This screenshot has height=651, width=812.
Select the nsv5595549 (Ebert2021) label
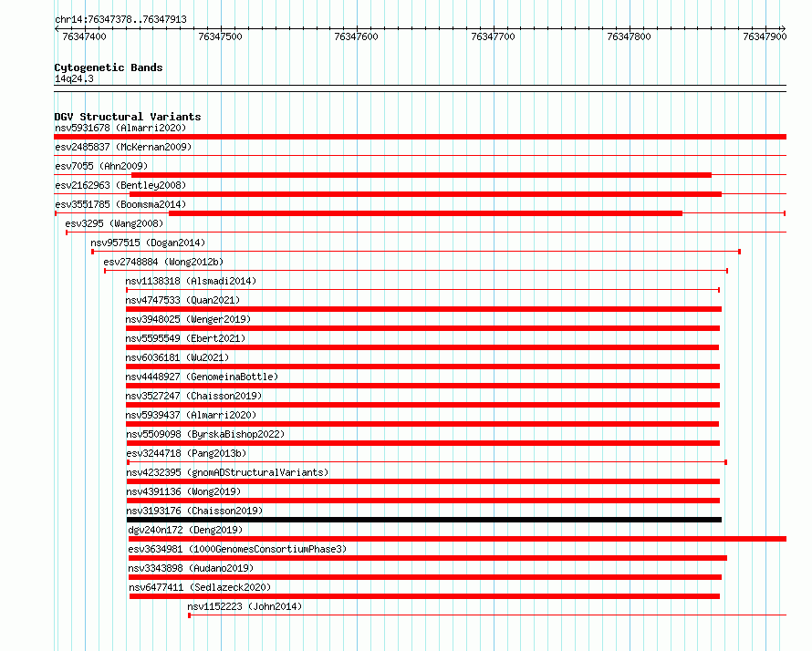pos(185,338)
